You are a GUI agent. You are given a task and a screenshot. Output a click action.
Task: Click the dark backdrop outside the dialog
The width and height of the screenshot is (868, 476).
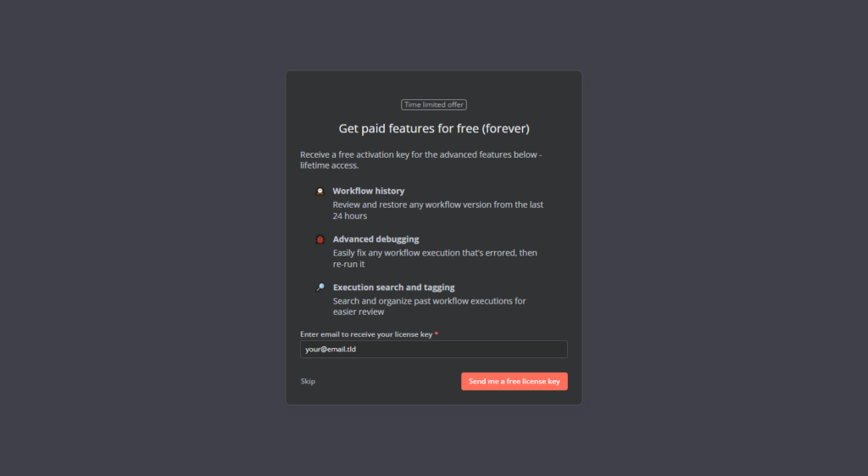[144, 238]
